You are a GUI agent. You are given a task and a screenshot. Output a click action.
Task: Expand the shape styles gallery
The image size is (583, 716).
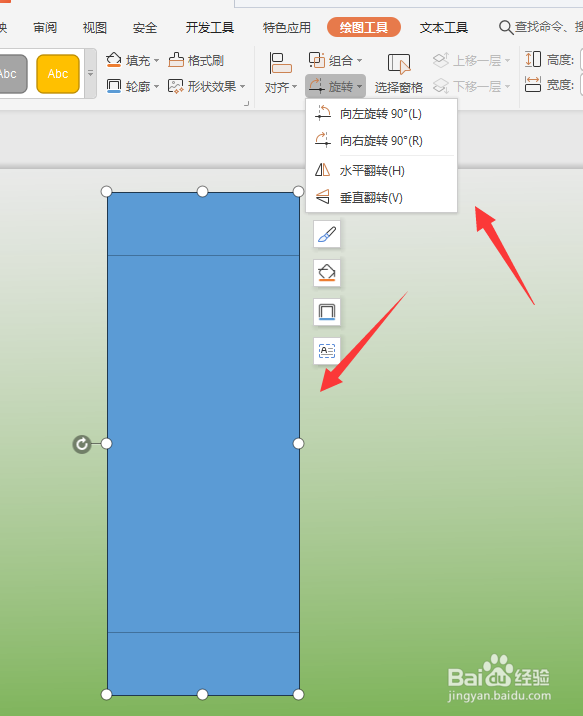click(x=90, y=74)
